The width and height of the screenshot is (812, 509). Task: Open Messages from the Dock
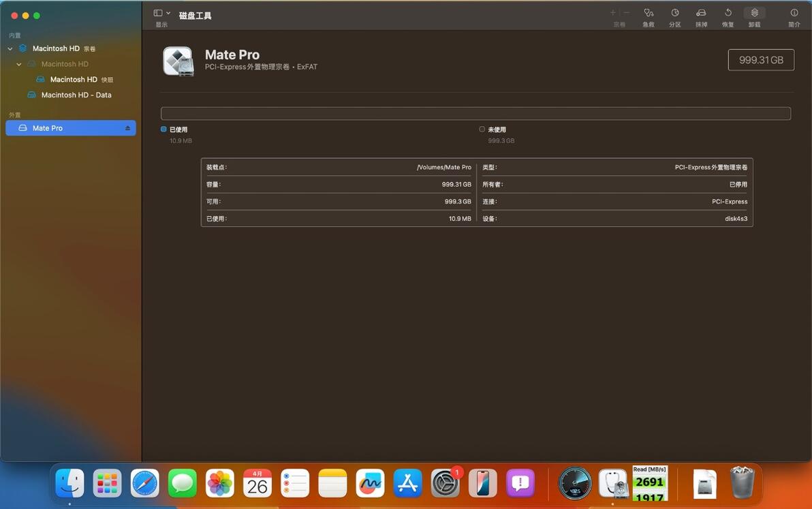183,484
